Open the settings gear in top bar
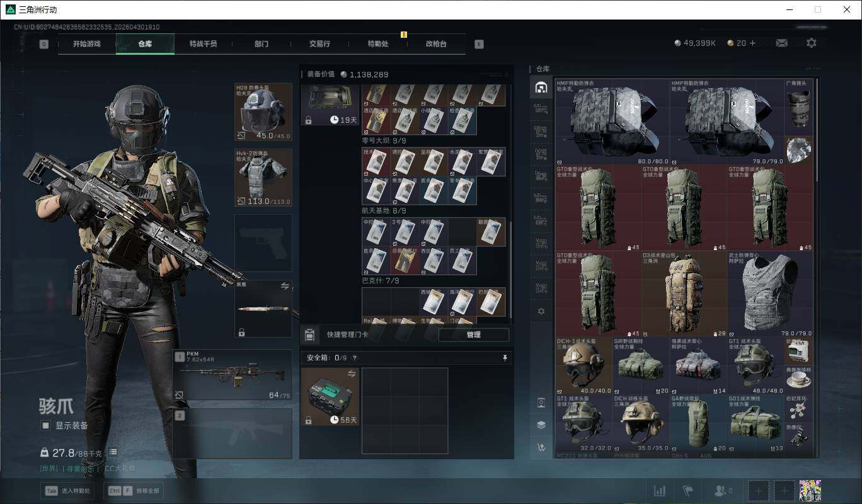 pyautogui.click(x=812, y=43)
